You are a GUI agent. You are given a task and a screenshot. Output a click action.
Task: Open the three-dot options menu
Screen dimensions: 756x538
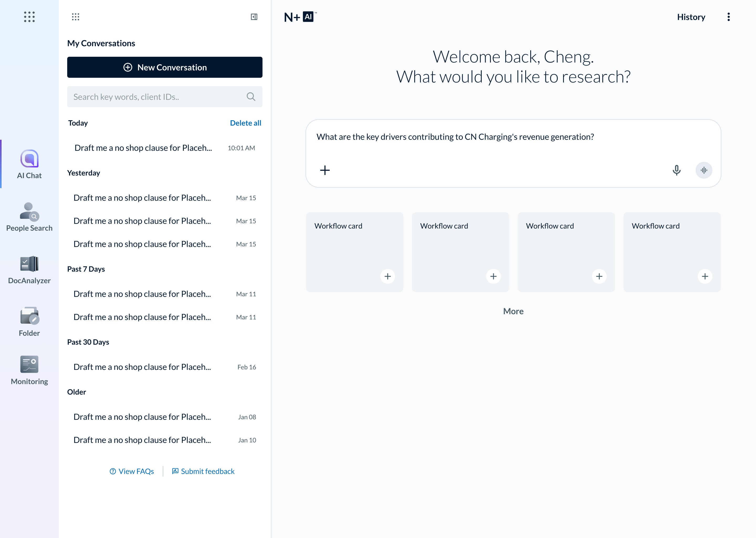pos(728,17)
